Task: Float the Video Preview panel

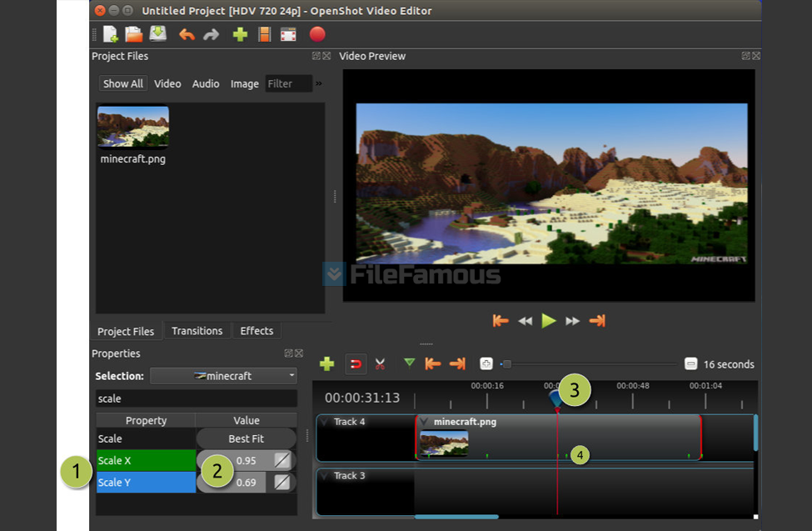Action: click(x=745, y=56)
